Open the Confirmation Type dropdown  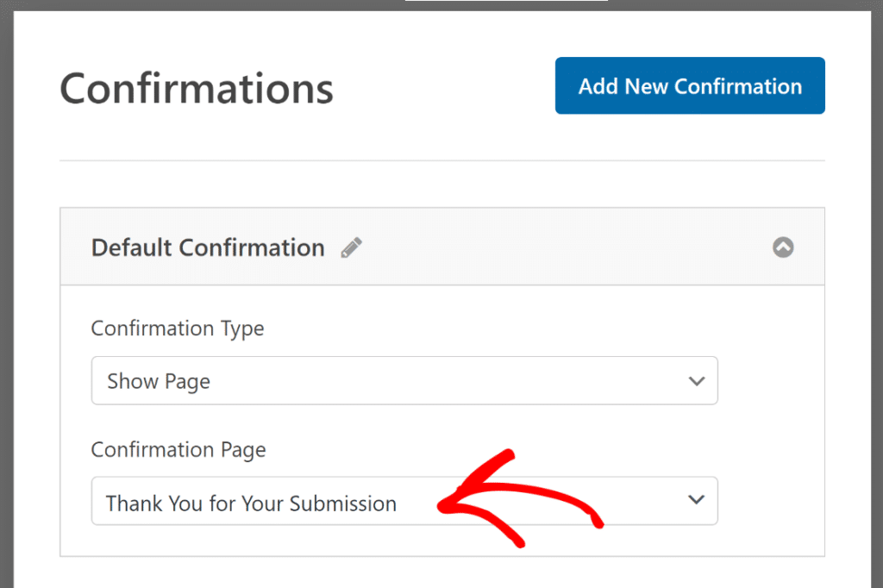[x=404, y=380]
